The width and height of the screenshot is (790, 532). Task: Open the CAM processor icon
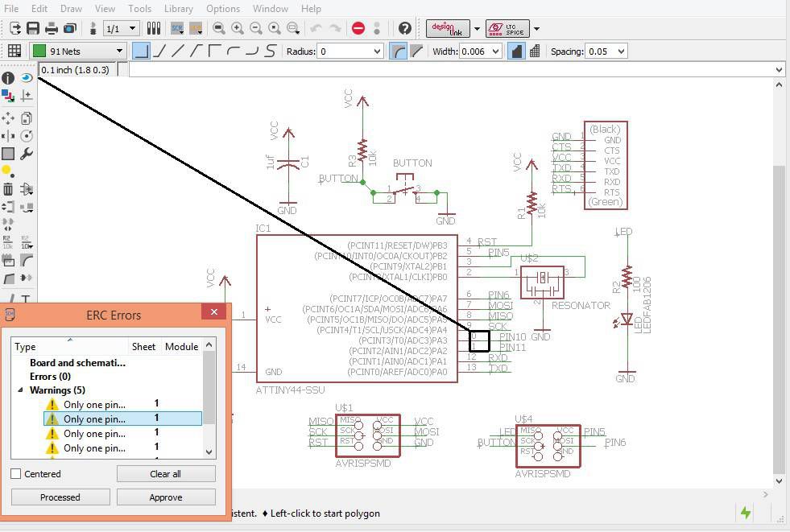pyautogui.click(x=70, y=29)
